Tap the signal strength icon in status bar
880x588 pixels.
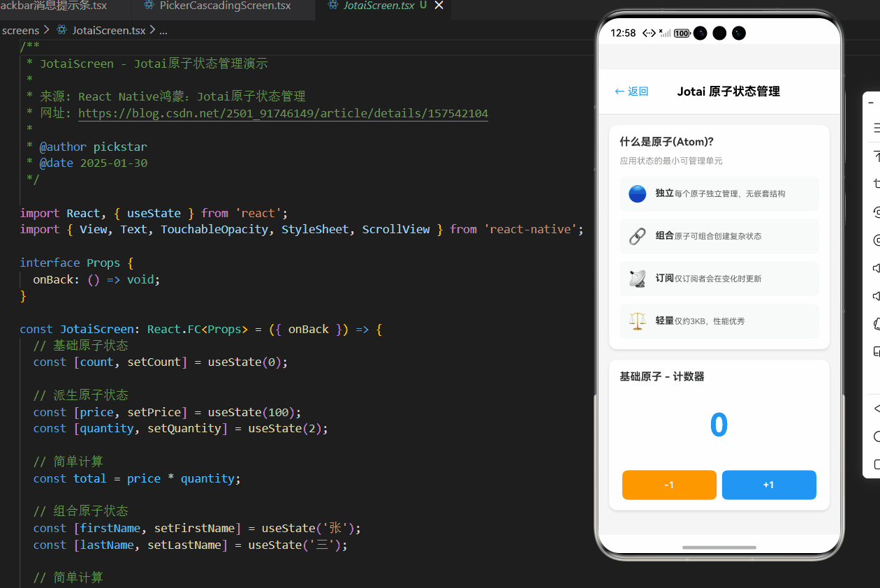pos(665,33)
